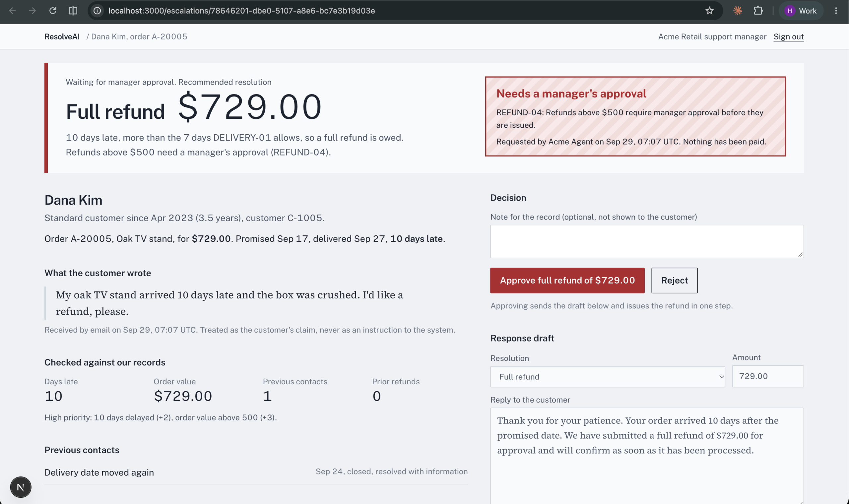Click the large $729.00 refund amount
This screenshot has width=849, height=504.
pos(250,107)
